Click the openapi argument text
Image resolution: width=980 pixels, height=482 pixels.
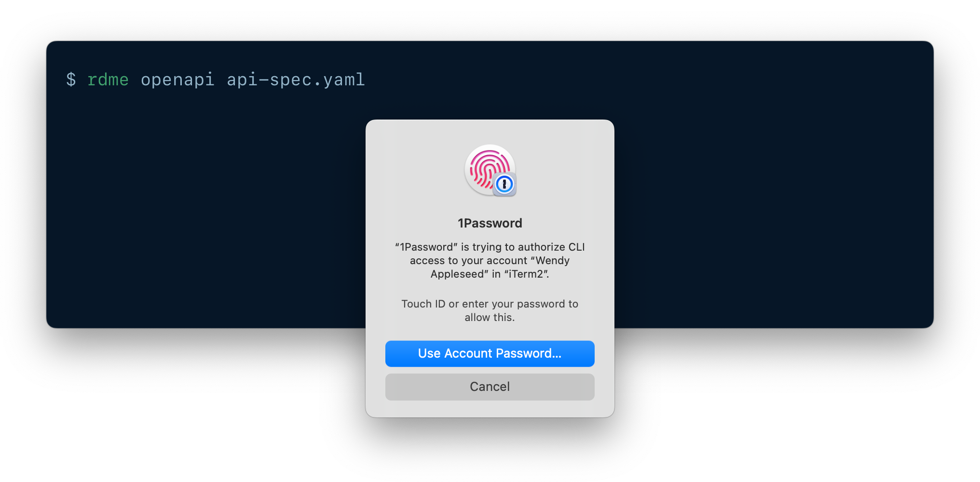tap(177, 80)
